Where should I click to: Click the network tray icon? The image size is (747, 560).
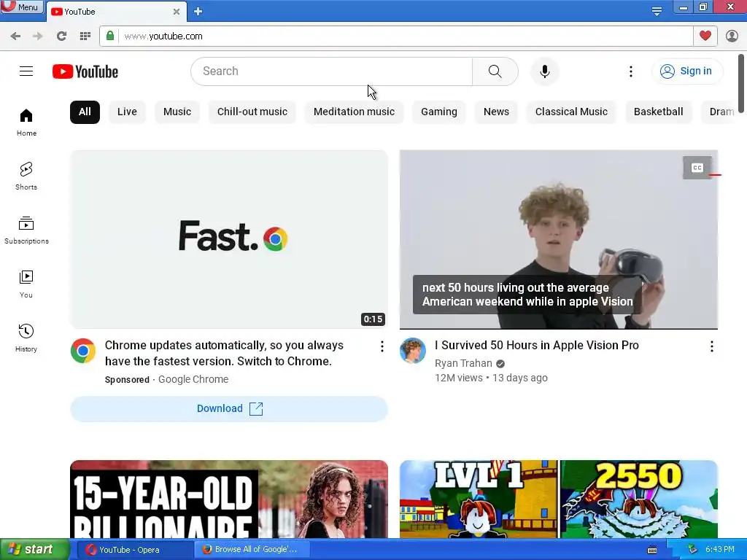tap(692, 550)
